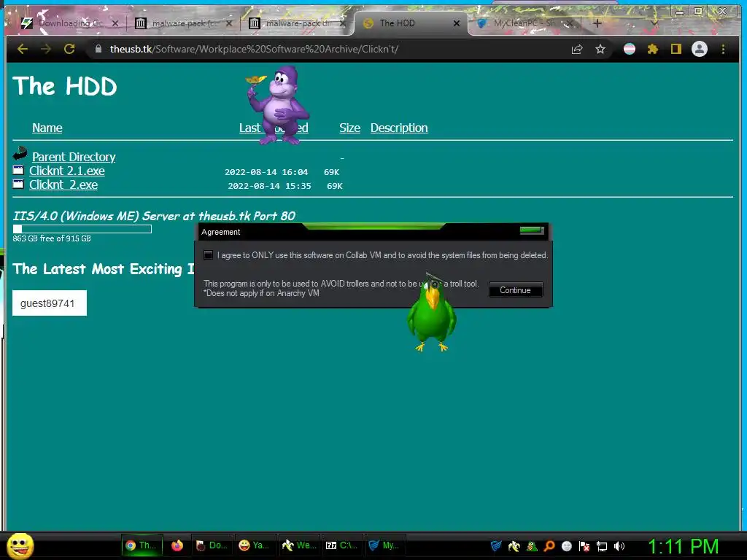
Task: Open the Chrome profile avatar
Action: click(700, 49)
